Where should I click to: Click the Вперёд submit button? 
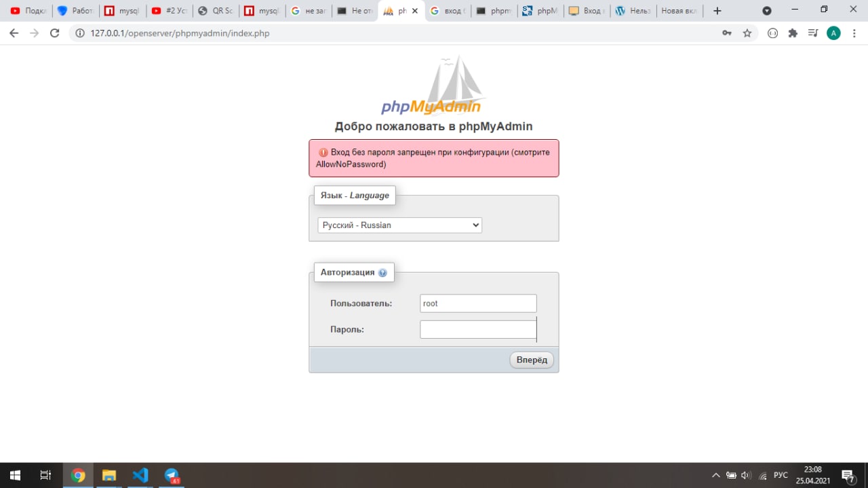532,360
